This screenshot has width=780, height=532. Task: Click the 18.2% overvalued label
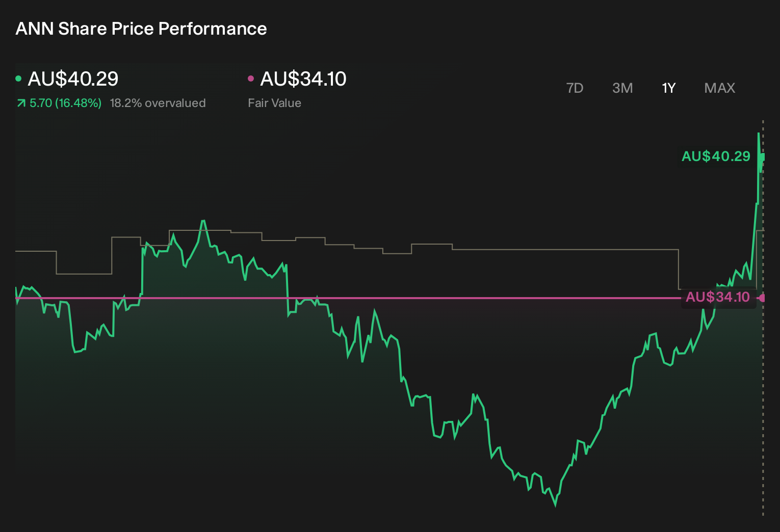click(x=158, y=103)
